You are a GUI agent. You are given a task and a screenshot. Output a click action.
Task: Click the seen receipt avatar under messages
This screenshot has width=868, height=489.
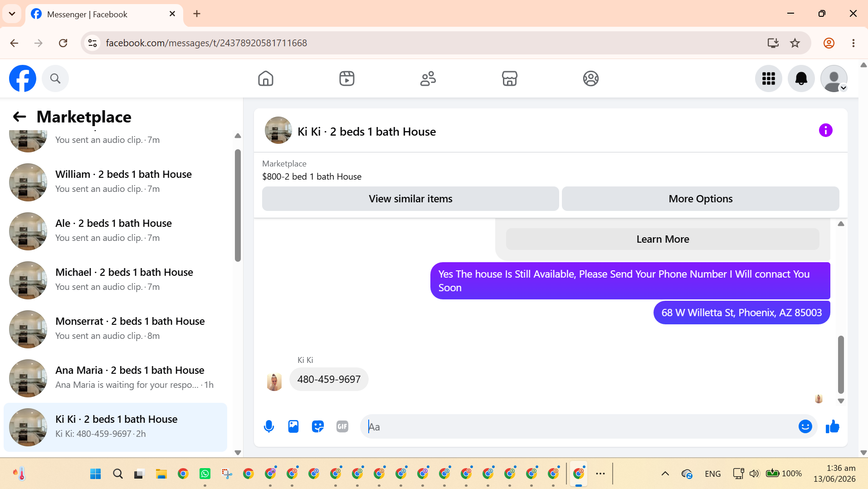click(819, 399)
